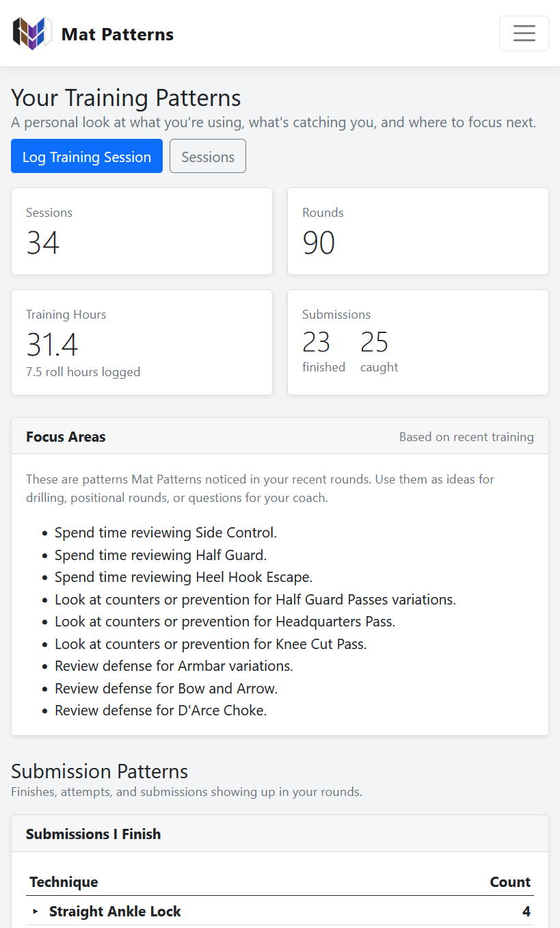Click the Mat Patterns brand name

(x=118, y=34)
